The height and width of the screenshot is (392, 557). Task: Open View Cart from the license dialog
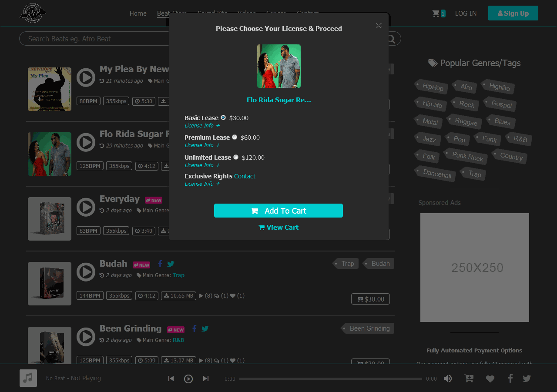278,227
